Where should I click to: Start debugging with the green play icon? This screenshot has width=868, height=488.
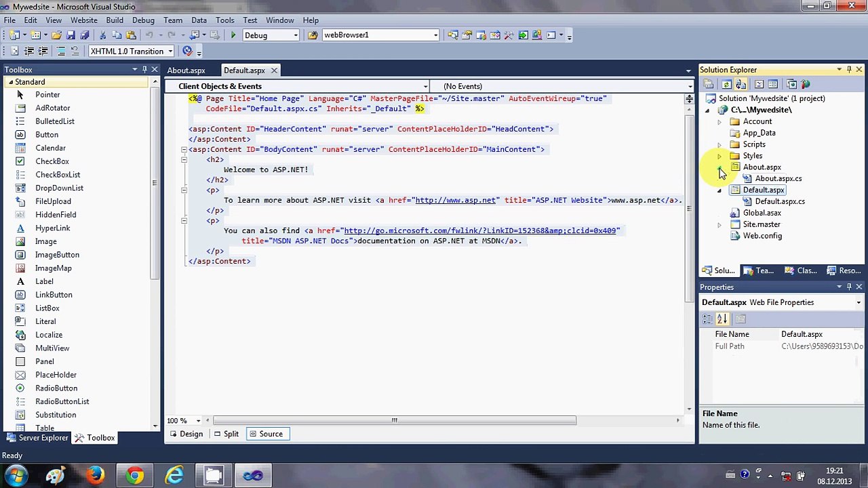pos(233,35)
